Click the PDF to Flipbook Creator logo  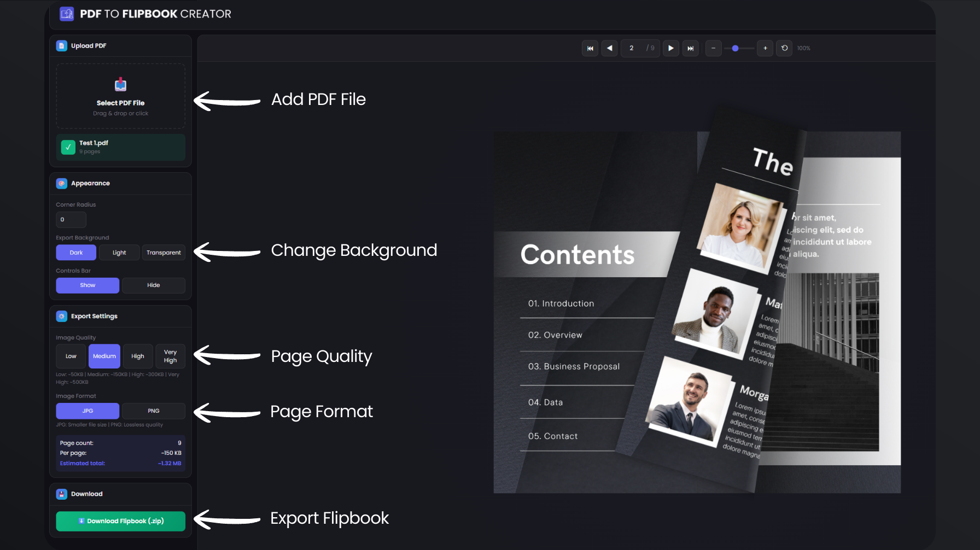coord(67,14)
